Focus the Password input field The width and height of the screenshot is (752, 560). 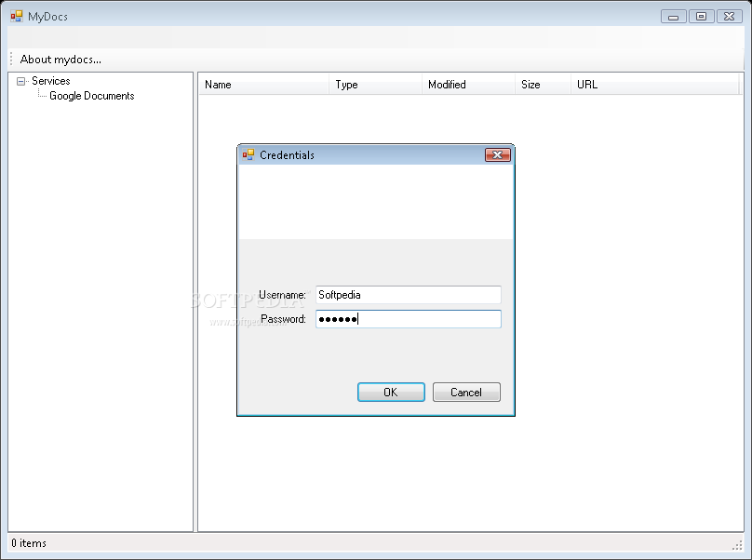(x=409, y=319)
